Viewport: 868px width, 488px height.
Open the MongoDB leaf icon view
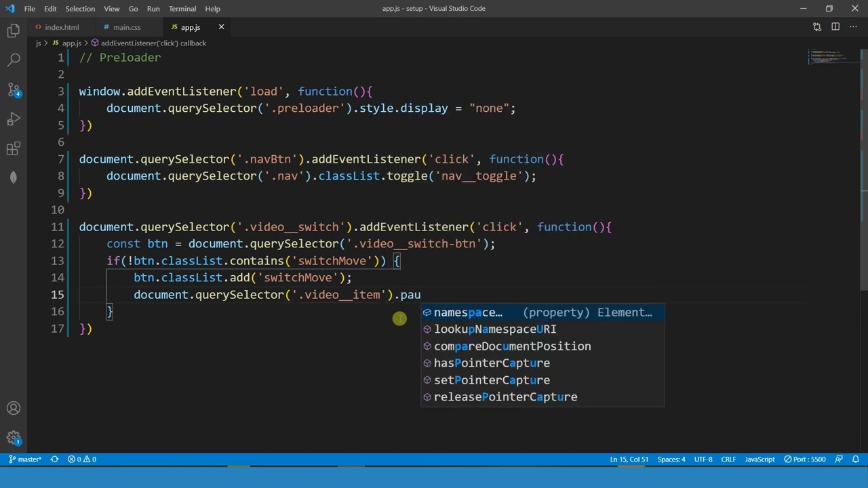14,178
